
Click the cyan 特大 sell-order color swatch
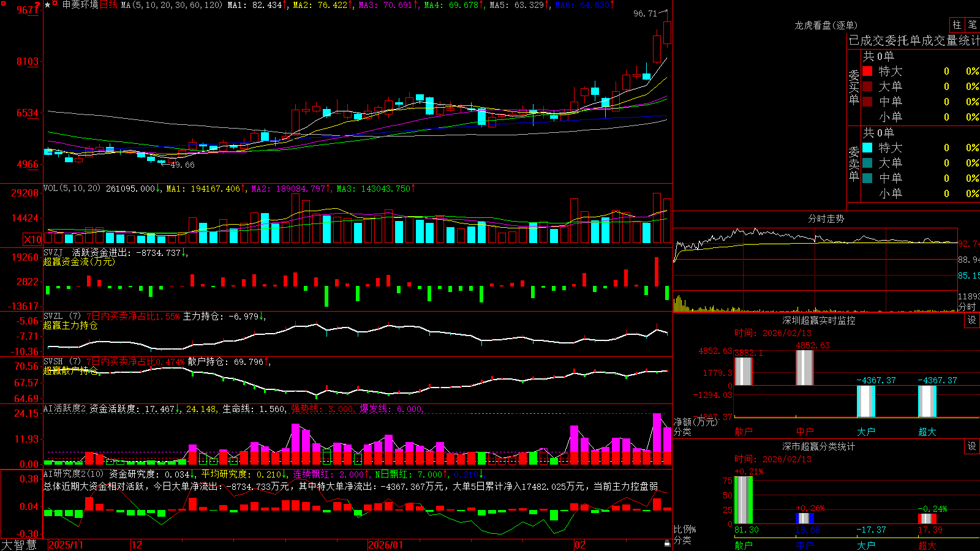867,148
